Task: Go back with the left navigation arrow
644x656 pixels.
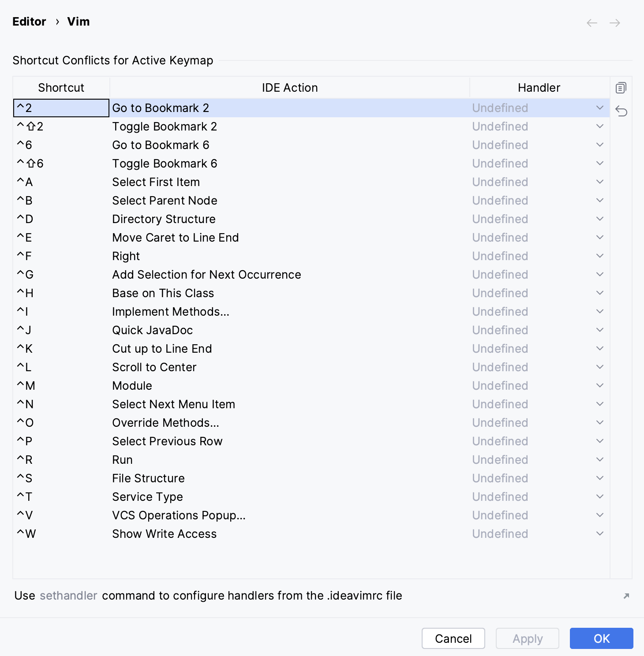Action: [592, 23]
